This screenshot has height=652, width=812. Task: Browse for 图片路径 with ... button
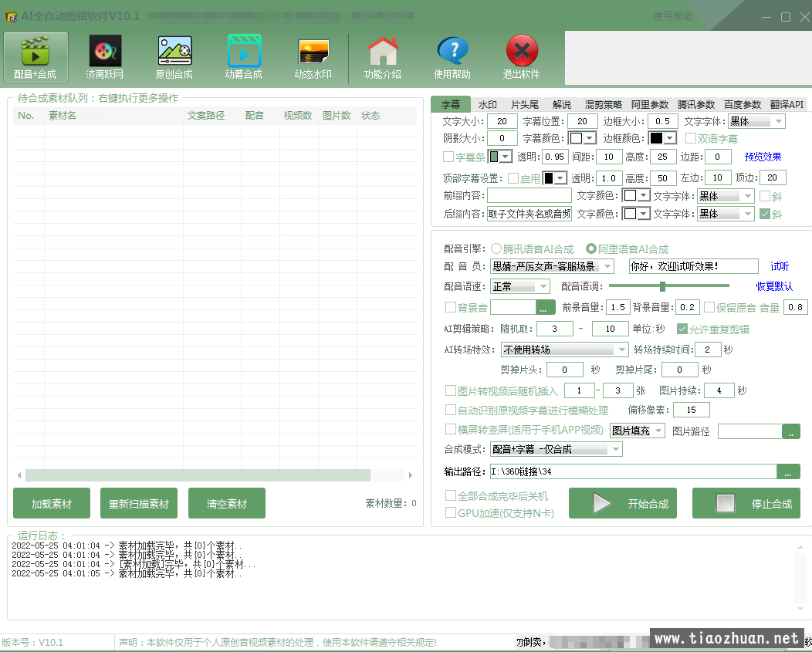790,431
